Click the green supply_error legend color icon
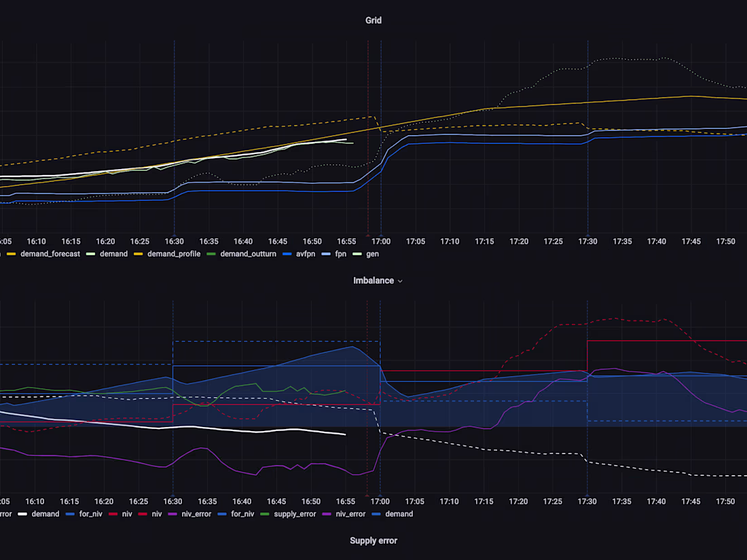Image resolution: width=747 pixels, height=560 pixels. pos(264,514)
